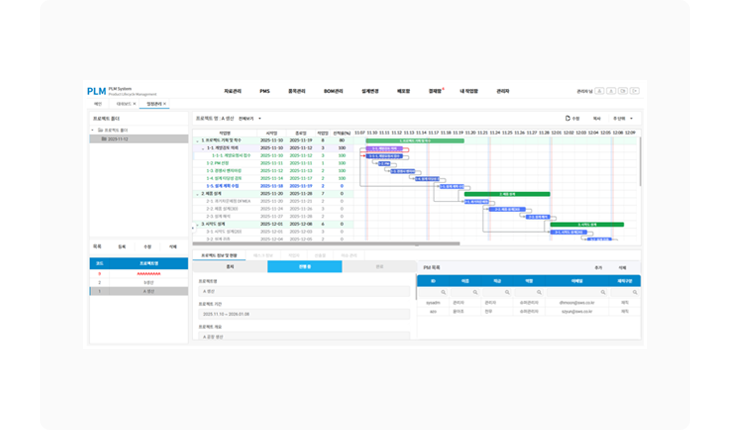The image size is (730, 430).
Task: Select the sysadm row in the PM list
Action: click(529, 303)
